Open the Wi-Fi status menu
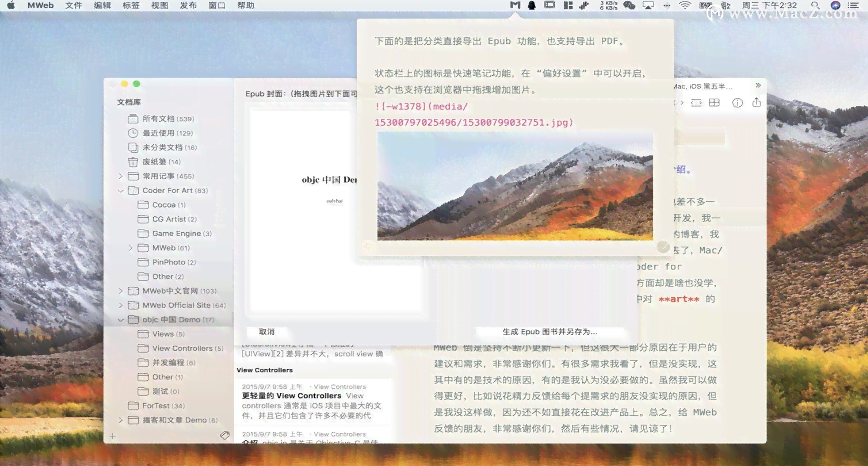The image size is (868, 466). click(685, 5)
